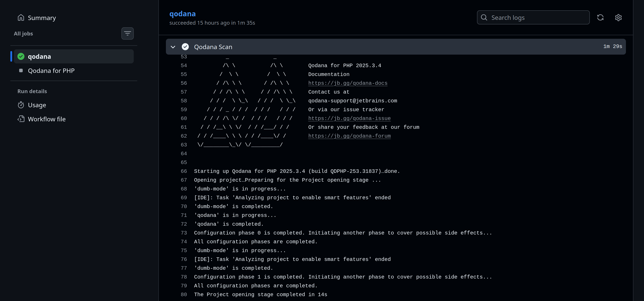Viewport: 644px width, 301px height.
Task: Click 'The Project opening stage completed in 14s'
Action: click(x=260, y=295)
